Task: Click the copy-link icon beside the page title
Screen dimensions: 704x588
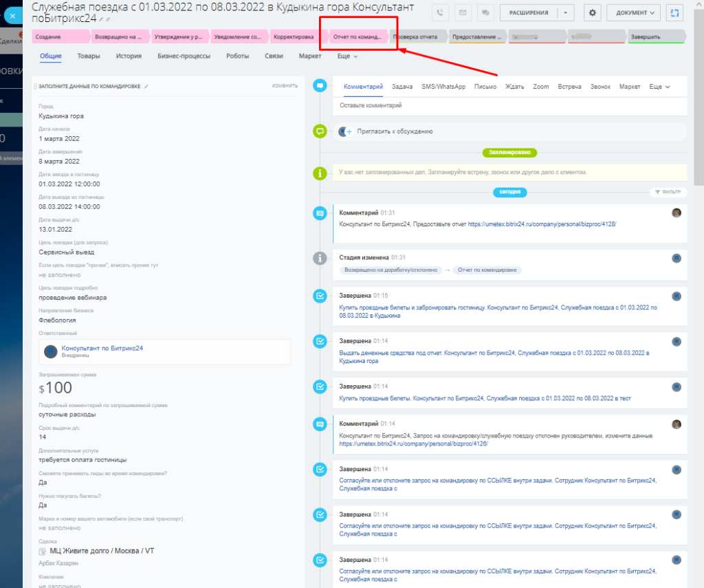Action: click(108, 19)
